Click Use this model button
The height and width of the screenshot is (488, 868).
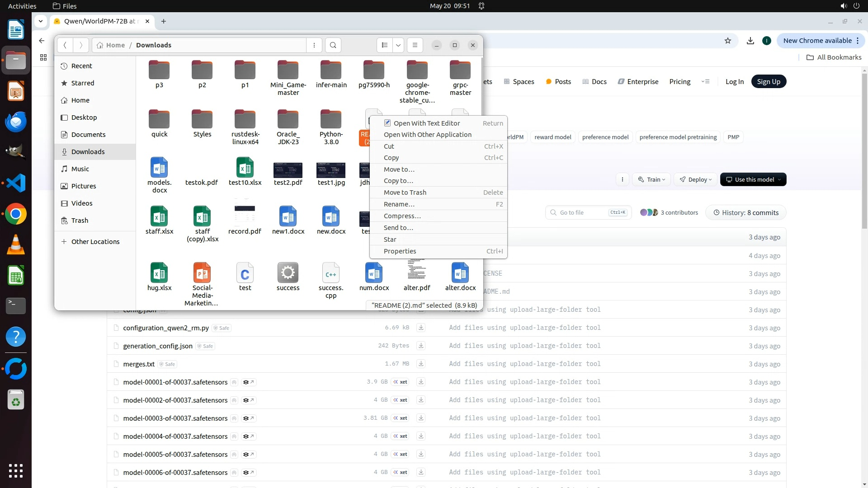753,179
